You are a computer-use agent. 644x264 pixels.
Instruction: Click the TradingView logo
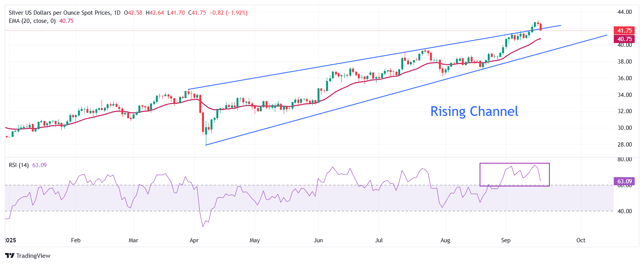point(28,255)
